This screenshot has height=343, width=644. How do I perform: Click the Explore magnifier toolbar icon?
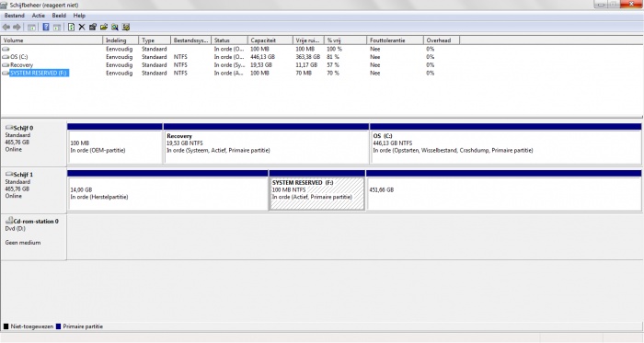(115, 27)
